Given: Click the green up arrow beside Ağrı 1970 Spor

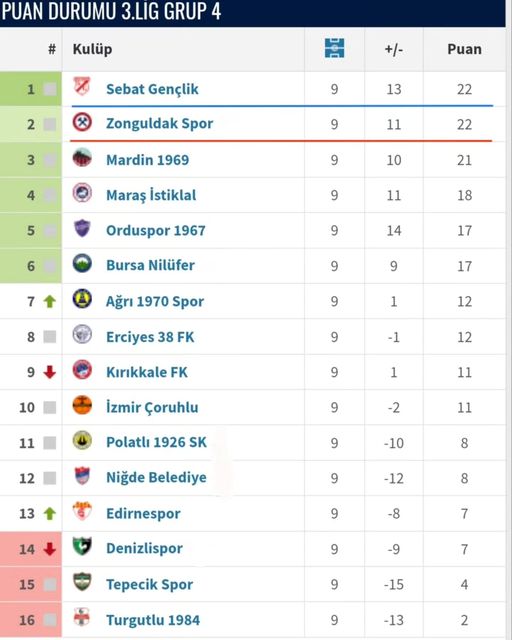Looking at the screenshot, I should tap(50, 302).
